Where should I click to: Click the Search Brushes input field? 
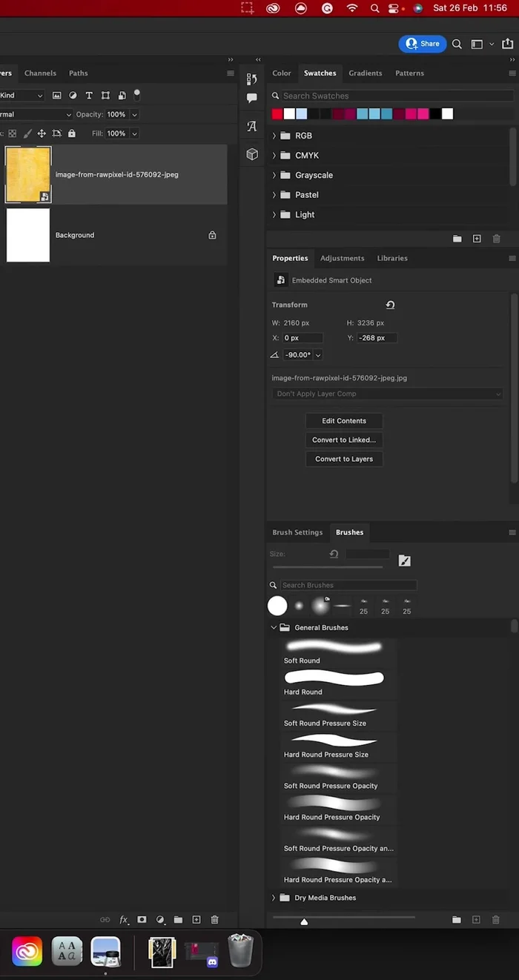point(347,585)
